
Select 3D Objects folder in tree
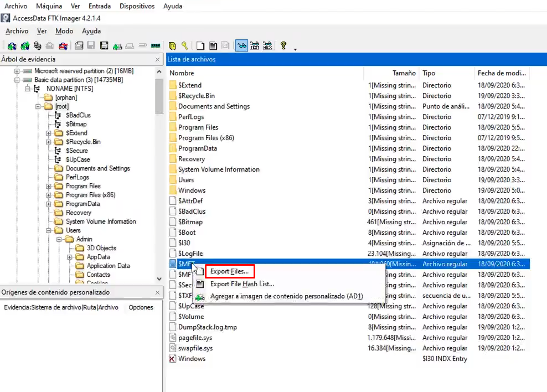click(101, 248)
